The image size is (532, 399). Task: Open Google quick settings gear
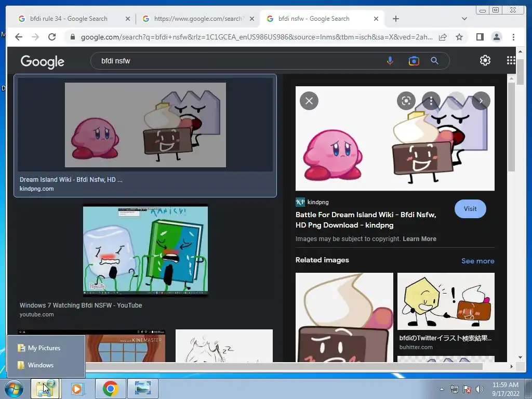(x=485, y=60)
